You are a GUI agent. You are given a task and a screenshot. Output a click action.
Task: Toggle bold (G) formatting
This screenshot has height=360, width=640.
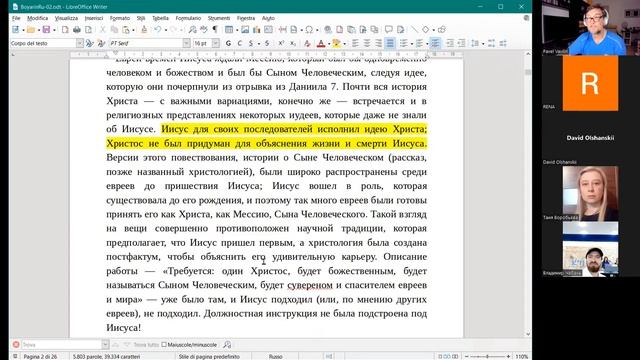pyautogui.click(x=228, y=43)
